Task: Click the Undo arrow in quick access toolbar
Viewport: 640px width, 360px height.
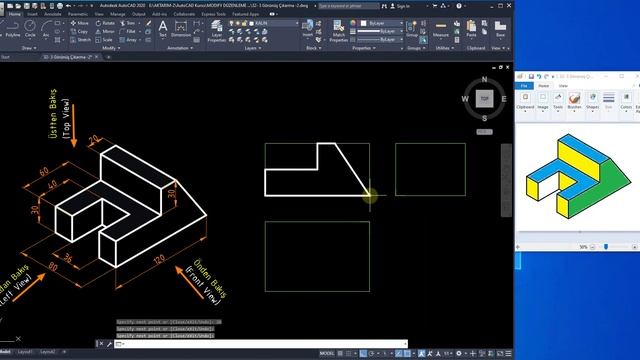Action: [x=68, y=6]
